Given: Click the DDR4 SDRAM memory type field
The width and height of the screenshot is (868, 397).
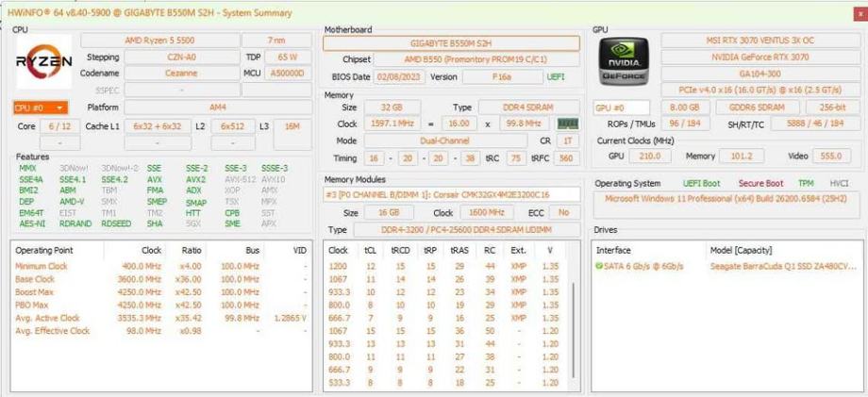Looking at the screenshot, I should [x=529, y=108].
